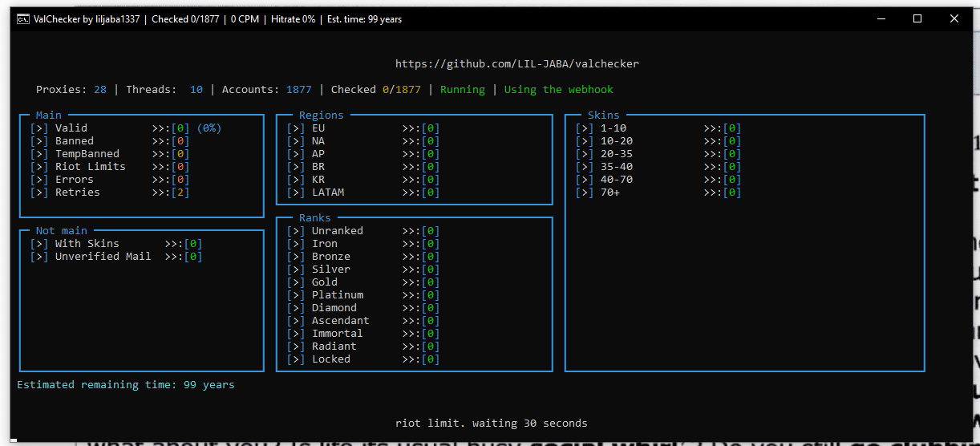Click the Using the webhook status label

558,90
